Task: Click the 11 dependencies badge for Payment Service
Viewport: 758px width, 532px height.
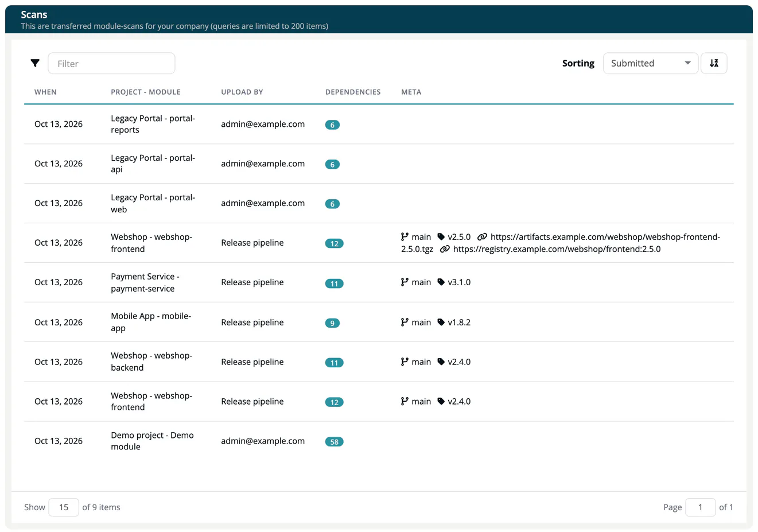Action: [334, 284]
